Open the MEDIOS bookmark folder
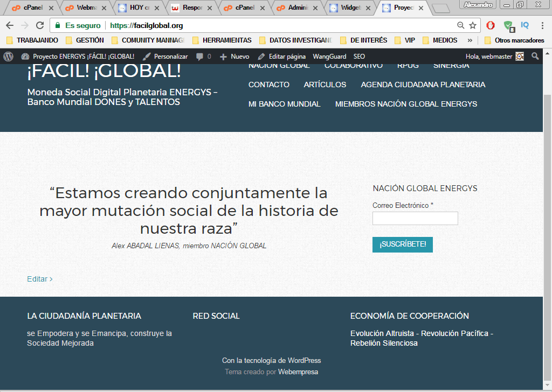The image size is (552, 392). click(x=440, y=40)
